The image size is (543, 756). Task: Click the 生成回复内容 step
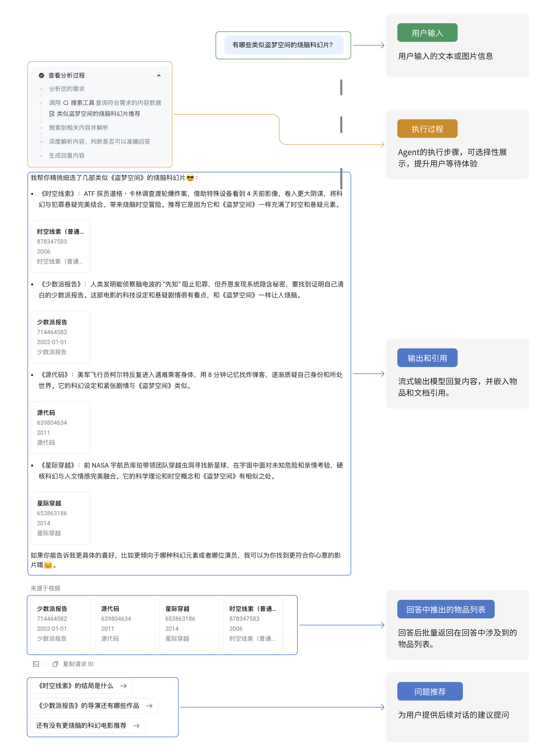(67, 156)
